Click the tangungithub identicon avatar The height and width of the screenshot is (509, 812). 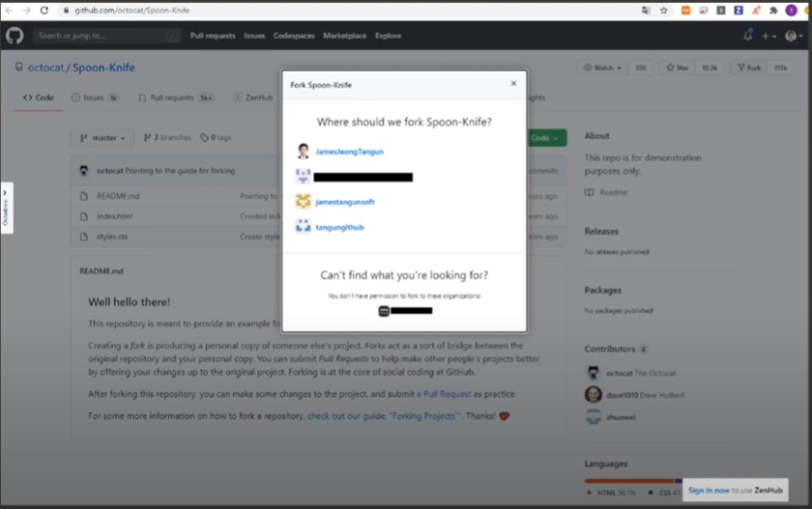click(303, 227)
